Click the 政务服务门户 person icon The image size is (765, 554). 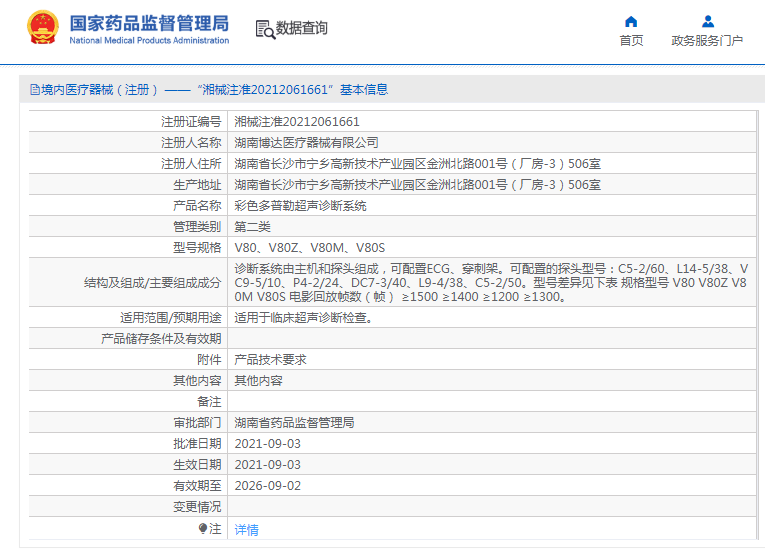click(707, 21)
